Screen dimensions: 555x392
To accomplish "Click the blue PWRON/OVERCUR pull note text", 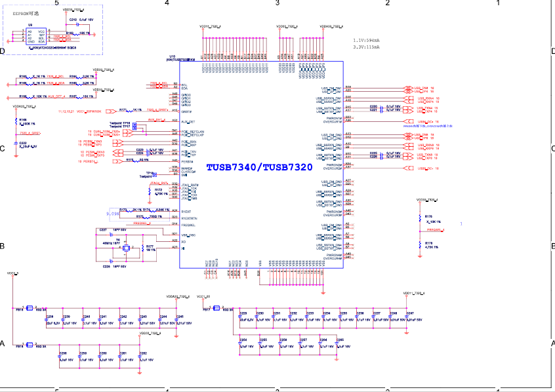I will 428,126.
